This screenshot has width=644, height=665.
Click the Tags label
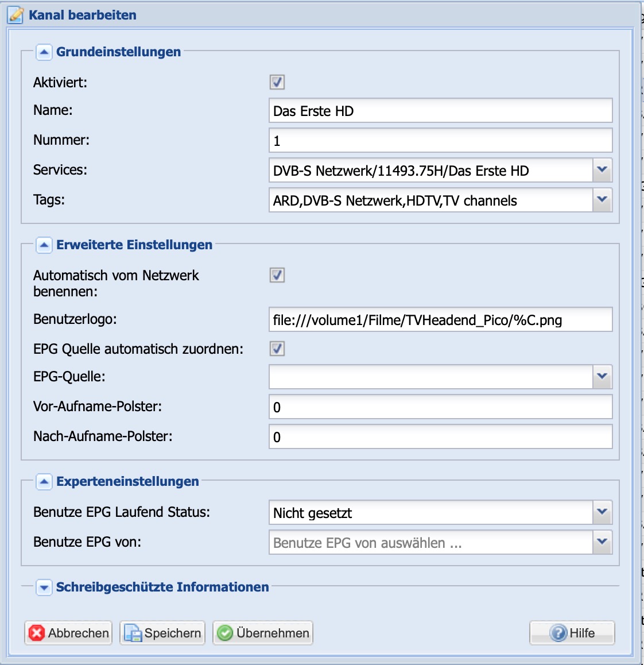coord(49,199)
